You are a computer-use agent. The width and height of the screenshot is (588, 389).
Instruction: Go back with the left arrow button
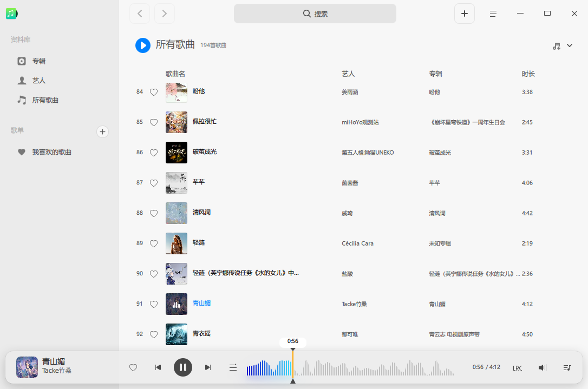tap(140, 14)
